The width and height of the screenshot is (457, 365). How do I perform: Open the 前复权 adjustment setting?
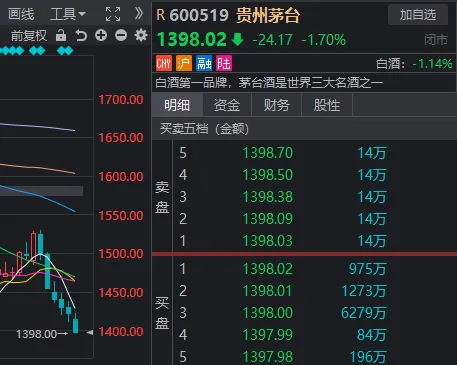(29, 35)
